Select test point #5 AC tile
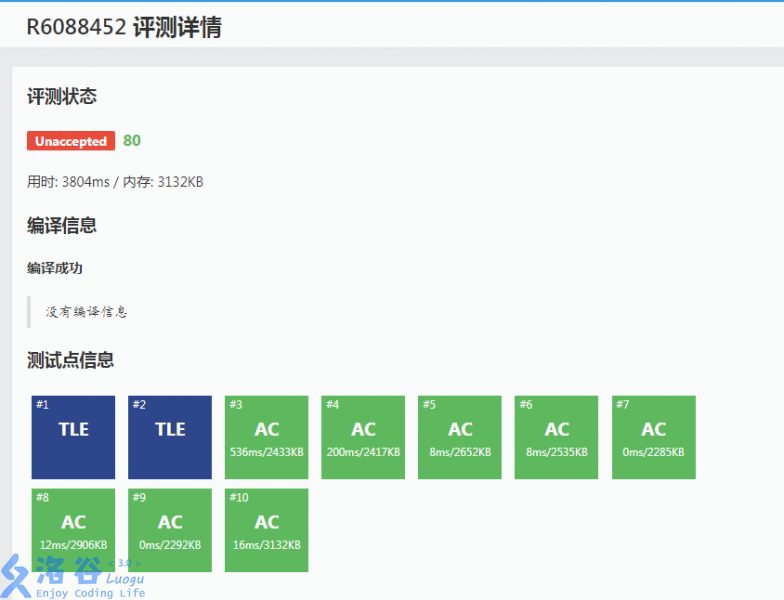Screen dimensions: 784x600 coord(460,437)
